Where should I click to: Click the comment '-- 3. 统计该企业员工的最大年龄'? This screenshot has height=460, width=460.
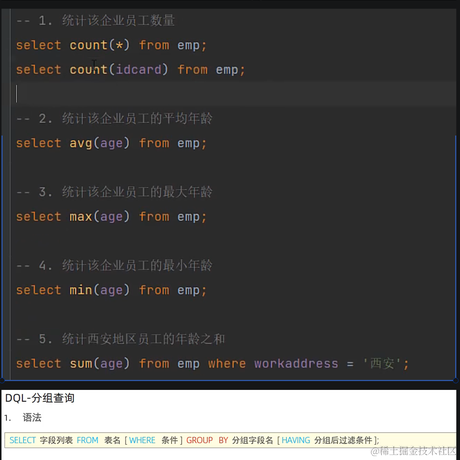[114, 192]
